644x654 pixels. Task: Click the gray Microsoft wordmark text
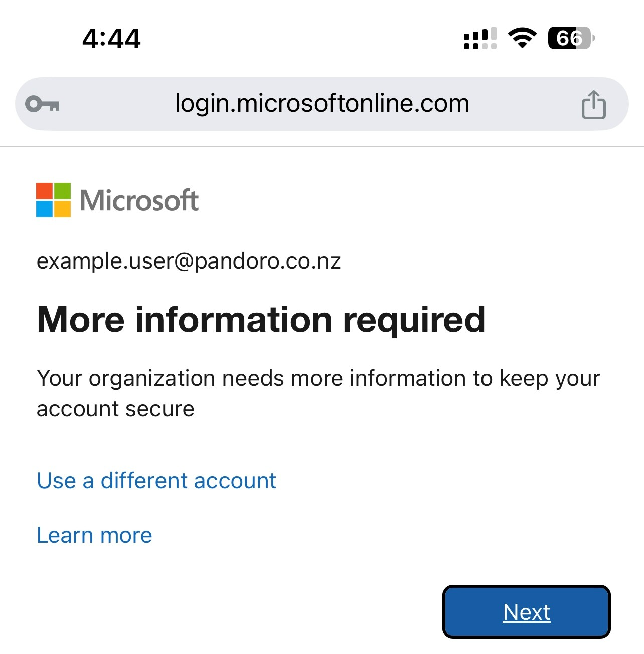(x=139, y=200)
